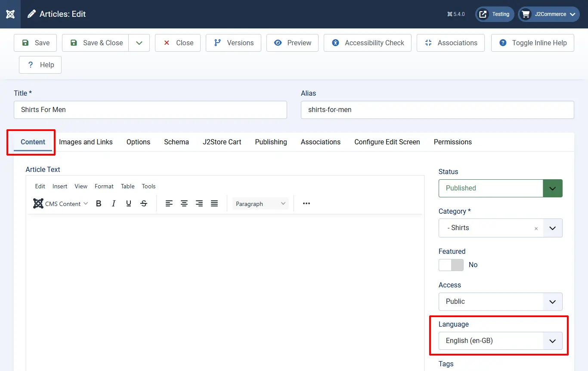Justify the article text
Screen dimensions: 588x371
click(x=214, y=204)
